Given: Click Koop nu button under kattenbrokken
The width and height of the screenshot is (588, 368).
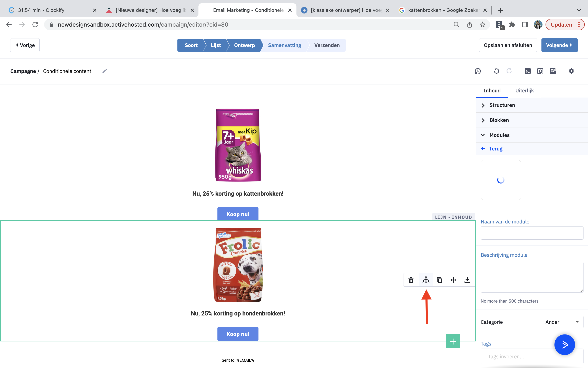Looking at the screenshot, I should 238,214.
